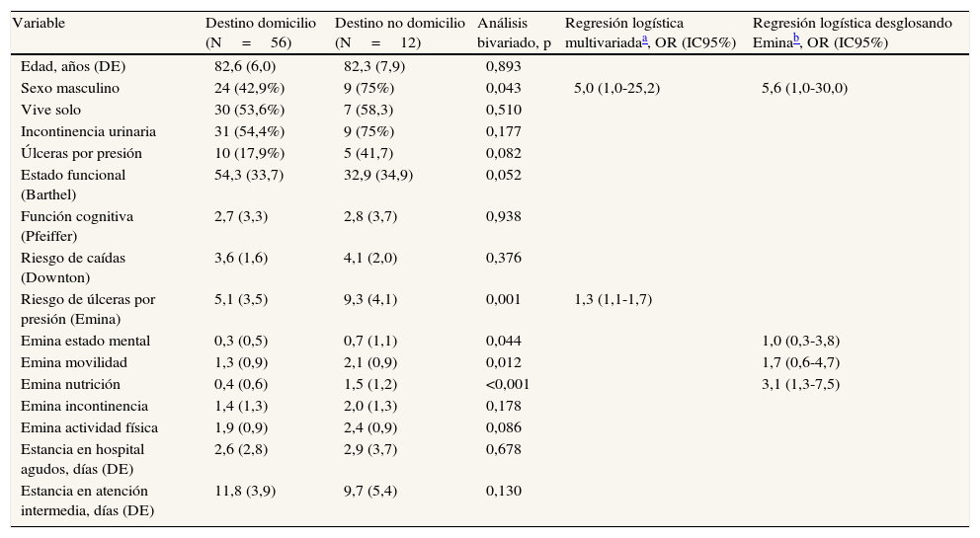Select the 'Función cognitiva (Pfeiffer)' row label

click(x=76, y=226)
